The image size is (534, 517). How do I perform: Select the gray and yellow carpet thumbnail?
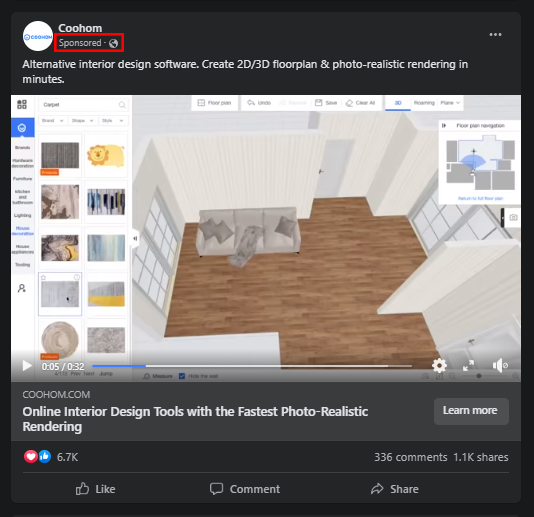click(106, 294)
